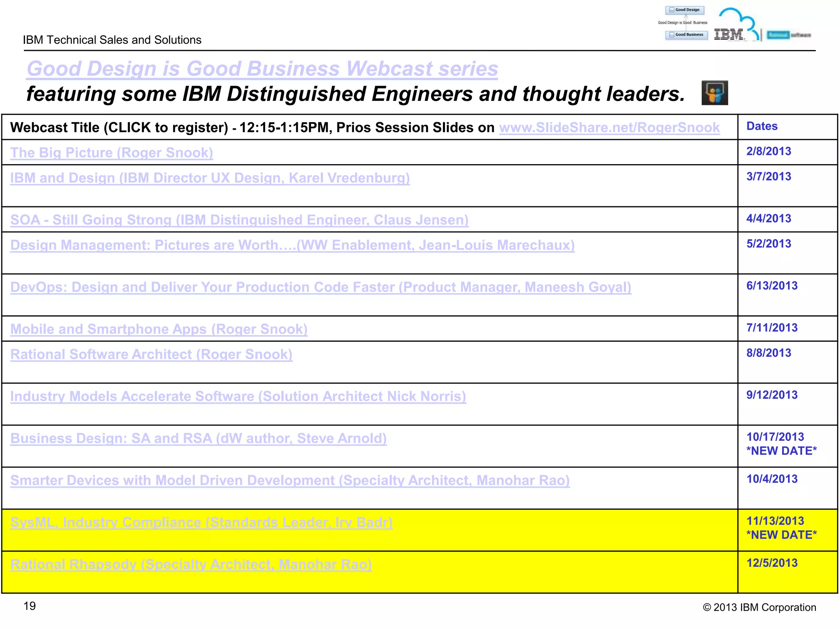Click the slide number 19

pyautogui.click(x=30, y=606)
